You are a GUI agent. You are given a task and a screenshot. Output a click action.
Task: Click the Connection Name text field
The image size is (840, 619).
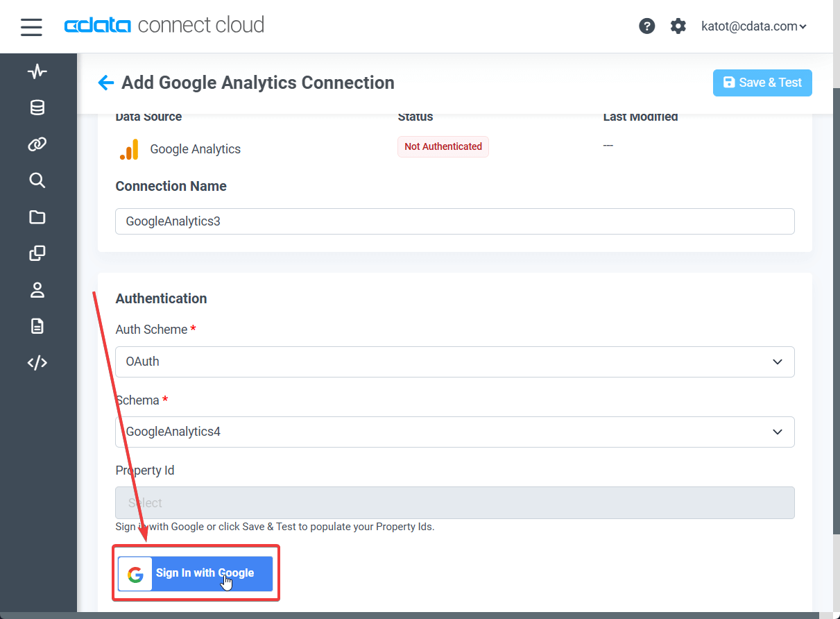[x=454, y=221]
